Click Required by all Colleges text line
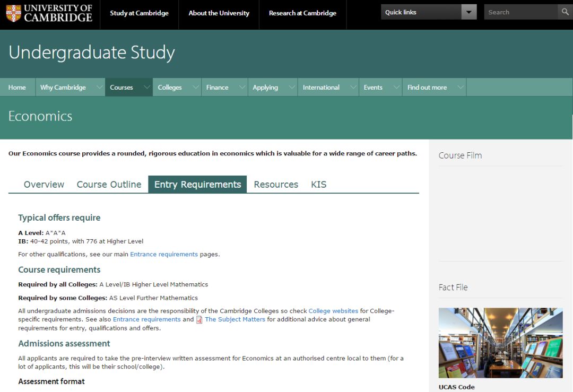Viewport: 573px width, 392px height. point(113,284)
